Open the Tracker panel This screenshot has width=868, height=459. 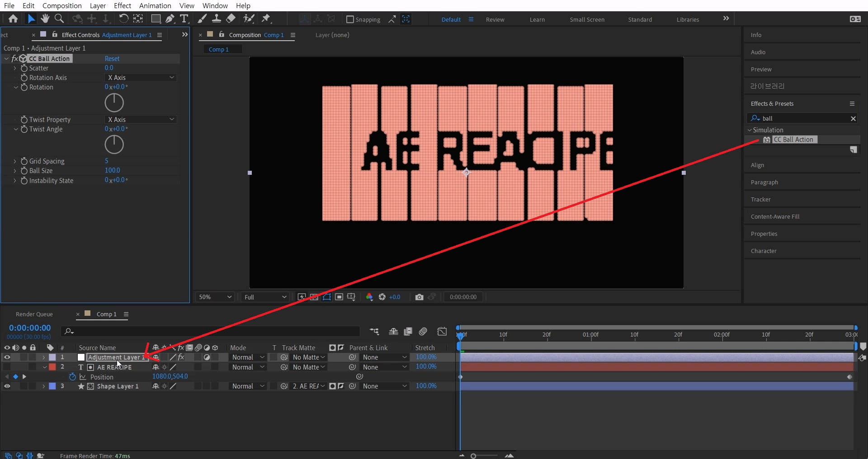click(x=760, y=200)
